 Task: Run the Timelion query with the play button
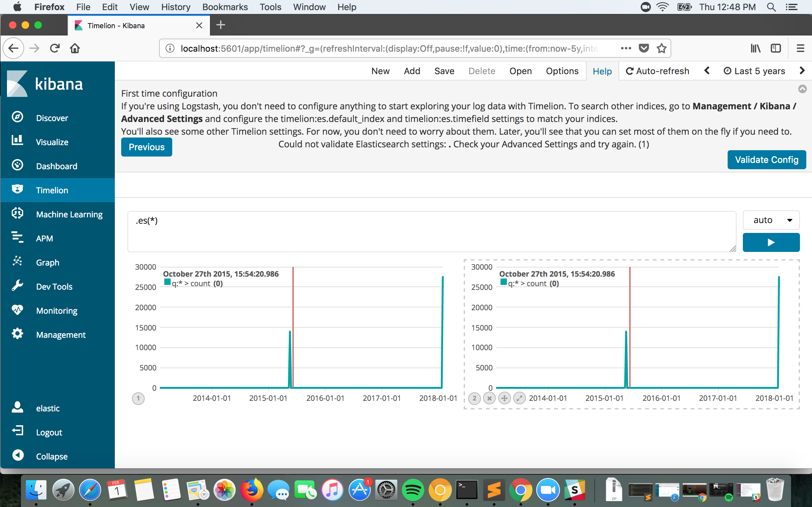(x=771, y=242)
